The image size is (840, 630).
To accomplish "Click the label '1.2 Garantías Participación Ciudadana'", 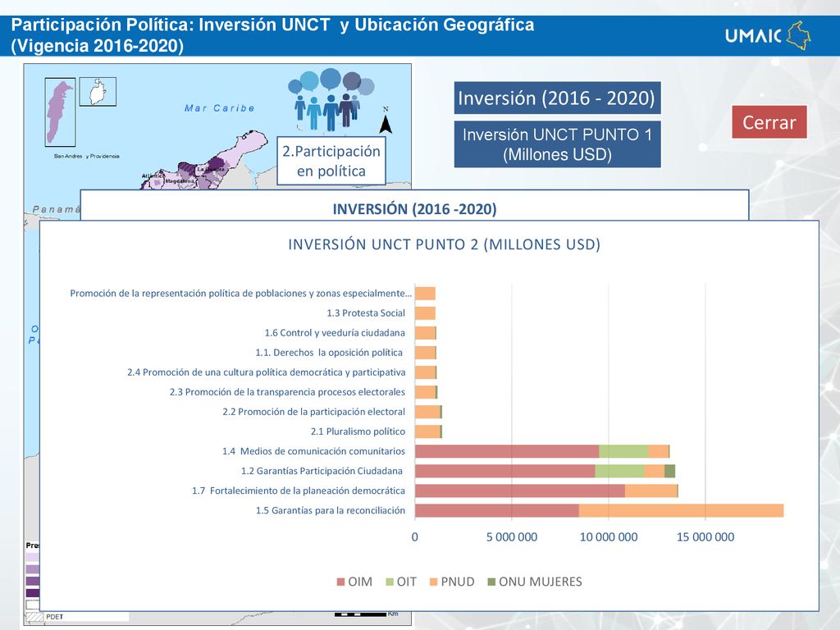I will (322, 471).
